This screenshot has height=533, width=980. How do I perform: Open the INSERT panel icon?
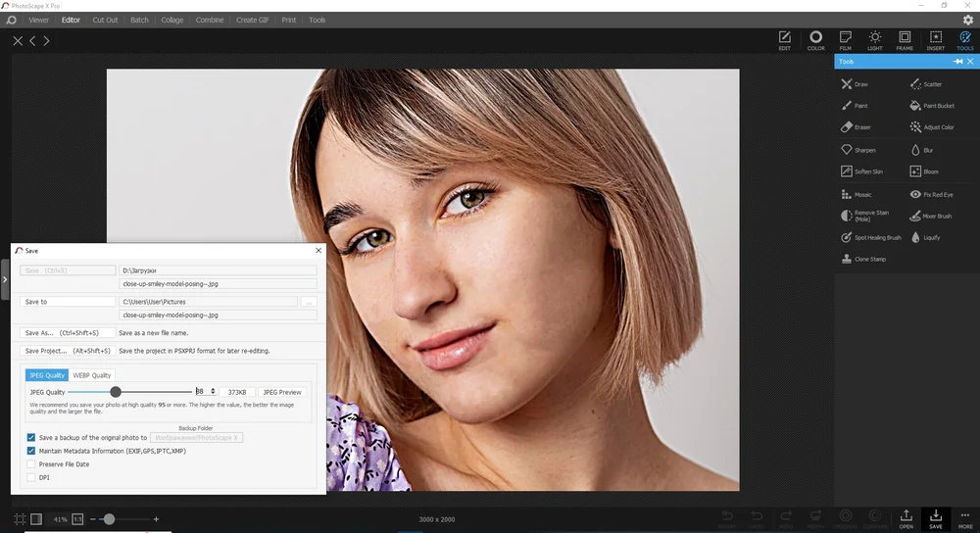coord(936,40)
